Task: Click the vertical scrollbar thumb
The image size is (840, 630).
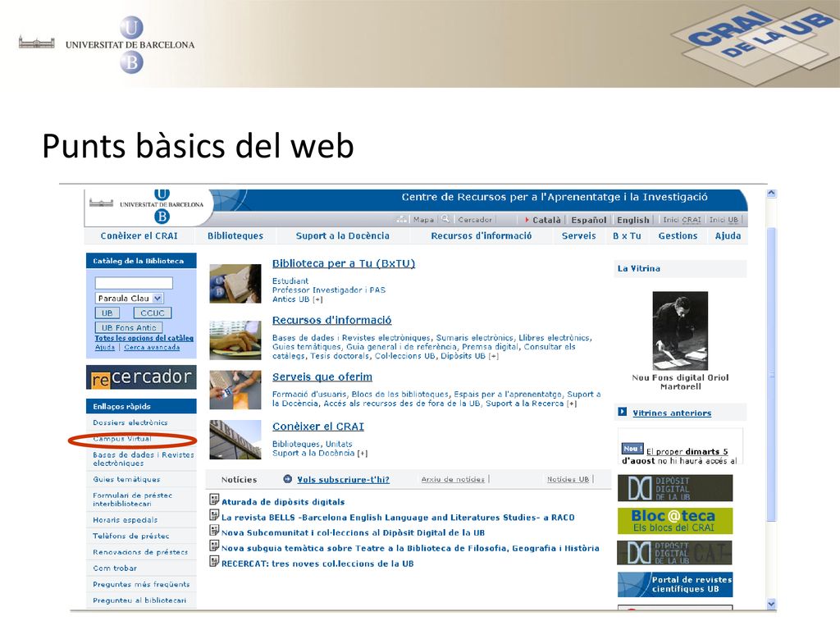Action: tap(771, 374)
